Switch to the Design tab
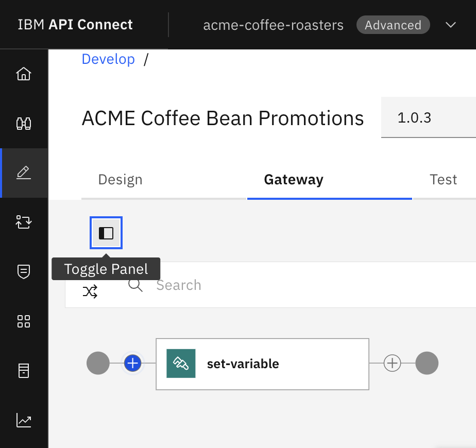The image size is (476, 448). 120,180
